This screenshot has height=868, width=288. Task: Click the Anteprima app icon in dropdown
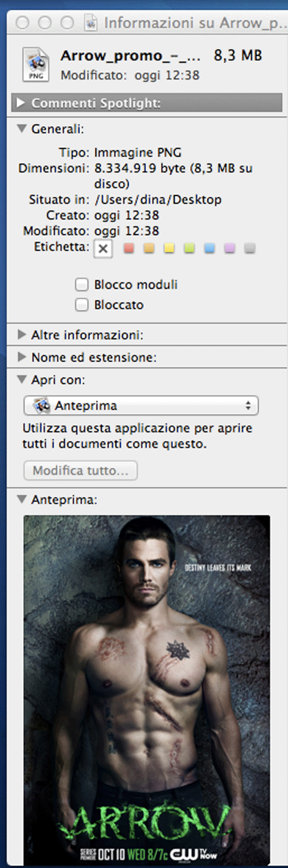pos(41,406)
